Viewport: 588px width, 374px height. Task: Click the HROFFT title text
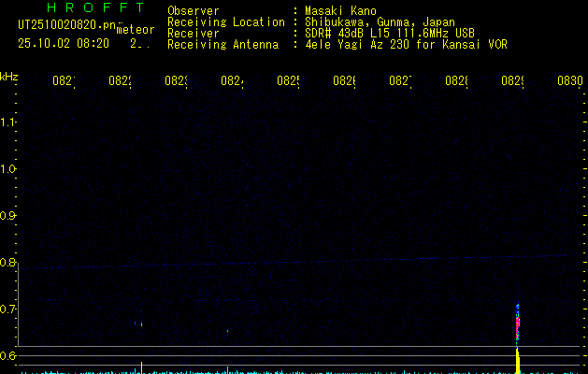click(x=95, y=7)
